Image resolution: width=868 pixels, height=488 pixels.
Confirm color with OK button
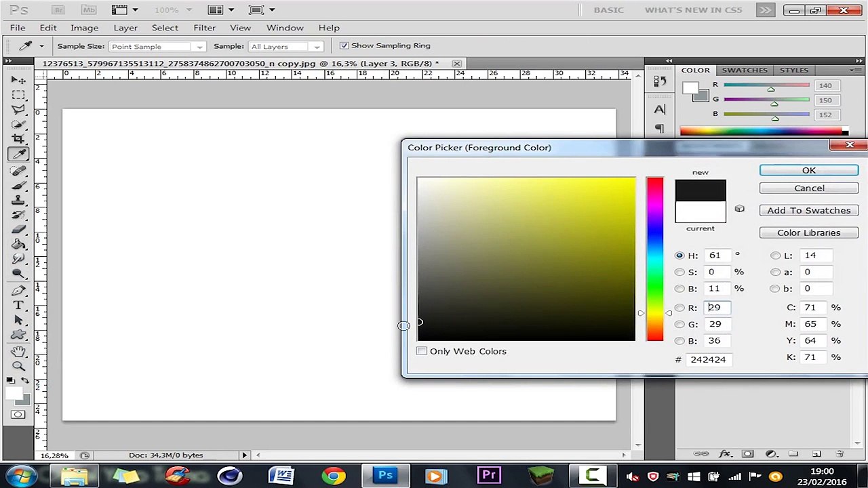[809, 170]
